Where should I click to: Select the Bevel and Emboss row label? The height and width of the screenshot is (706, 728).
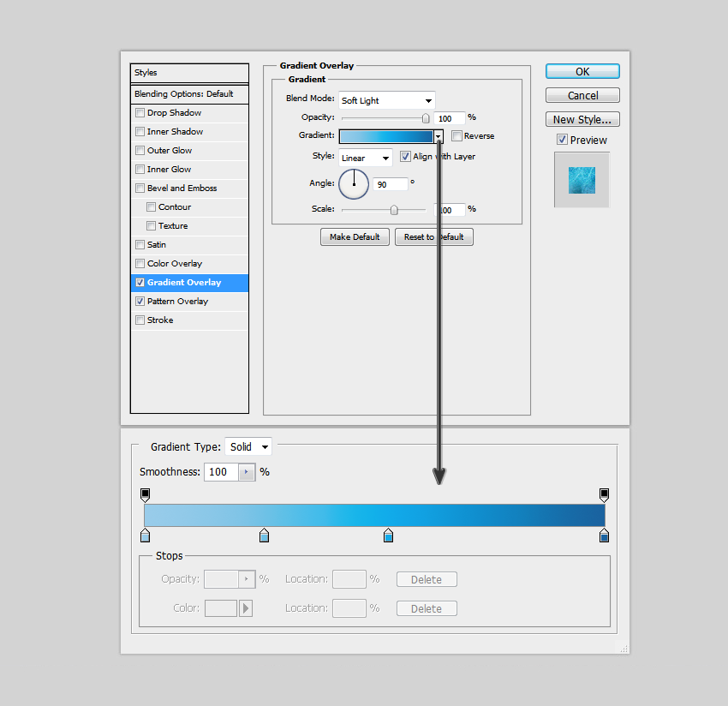point(182,188)
